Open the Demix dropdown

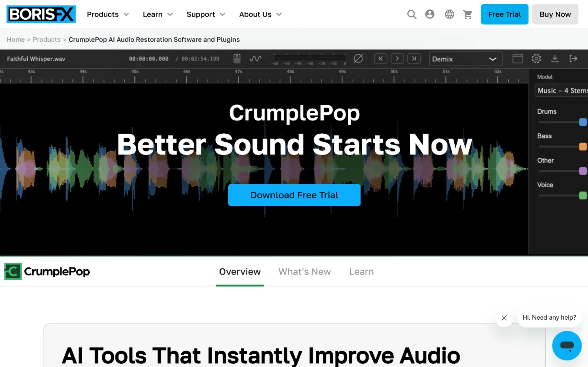point(466,59)
